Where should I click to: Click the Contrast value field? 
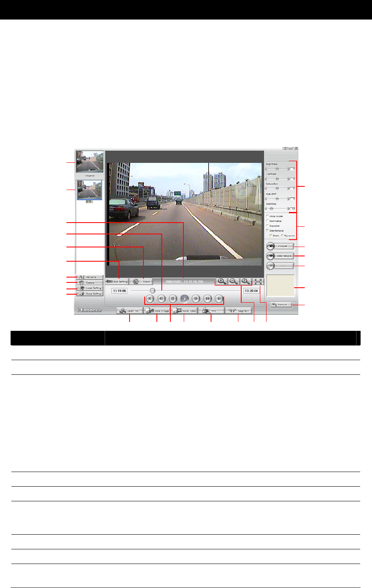[x=293, y=179]
